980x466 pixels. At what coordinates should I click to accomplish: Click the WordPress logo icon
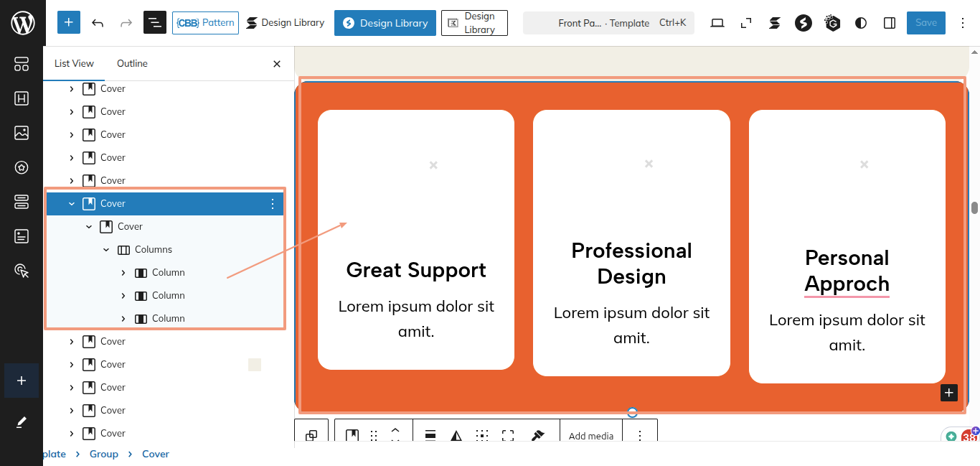point(22,23)
